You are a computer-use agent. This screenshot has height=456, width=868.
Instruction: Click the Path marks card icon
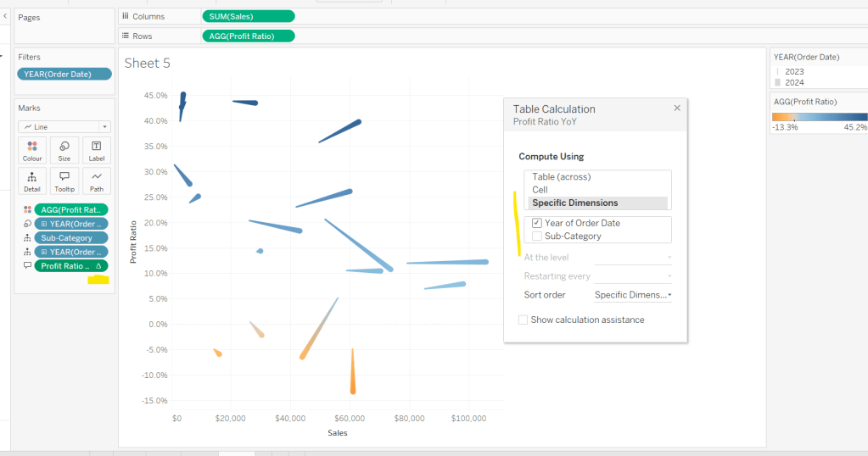tap(96, 181)
